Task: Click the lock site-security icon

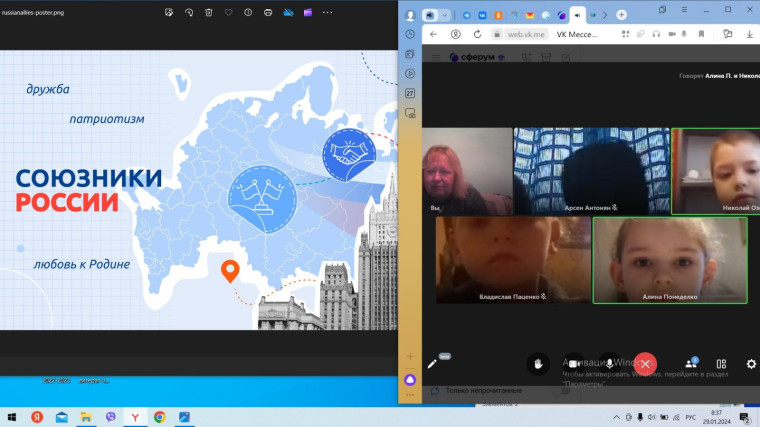Action: click(497, 34)
